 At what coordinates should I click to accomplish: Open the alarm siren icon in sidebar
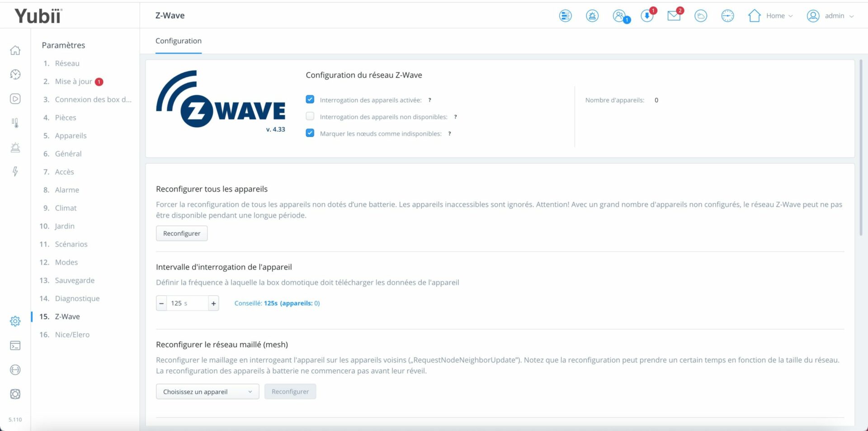(15, 147)
